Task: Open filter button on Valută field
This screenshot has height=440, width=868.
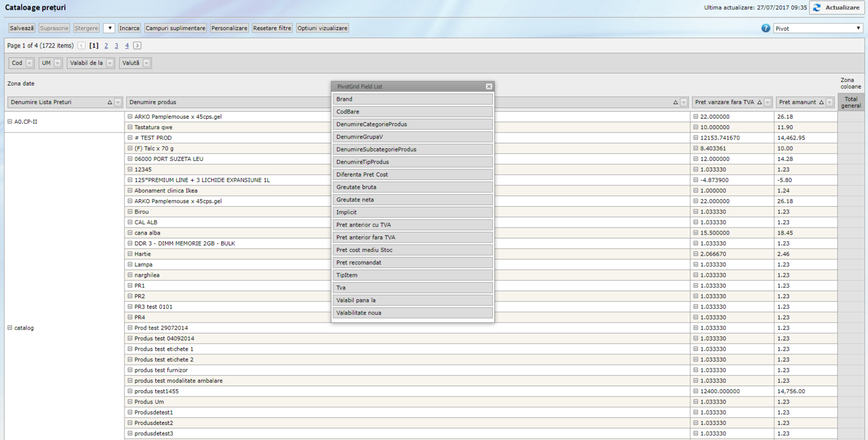Action: (146, 63)
